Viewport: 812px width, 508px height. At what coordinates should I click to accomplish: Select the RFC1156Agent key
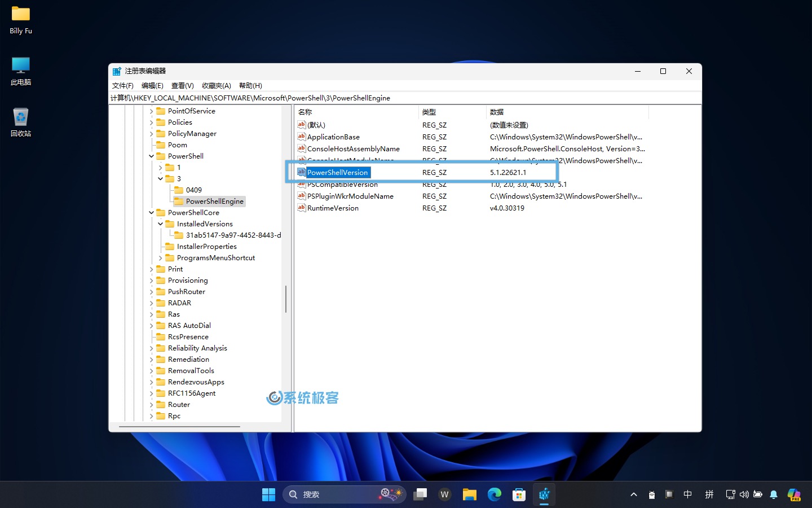(191, 393)
